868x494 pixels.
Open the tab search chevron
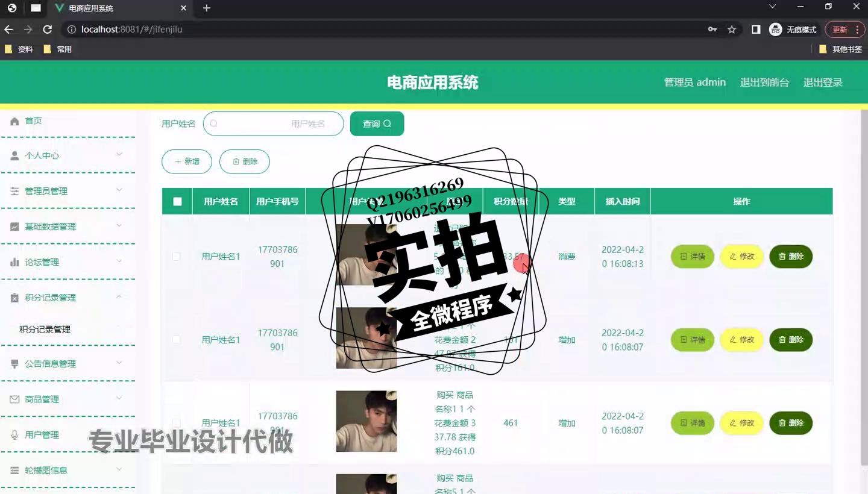coord(772,7)
